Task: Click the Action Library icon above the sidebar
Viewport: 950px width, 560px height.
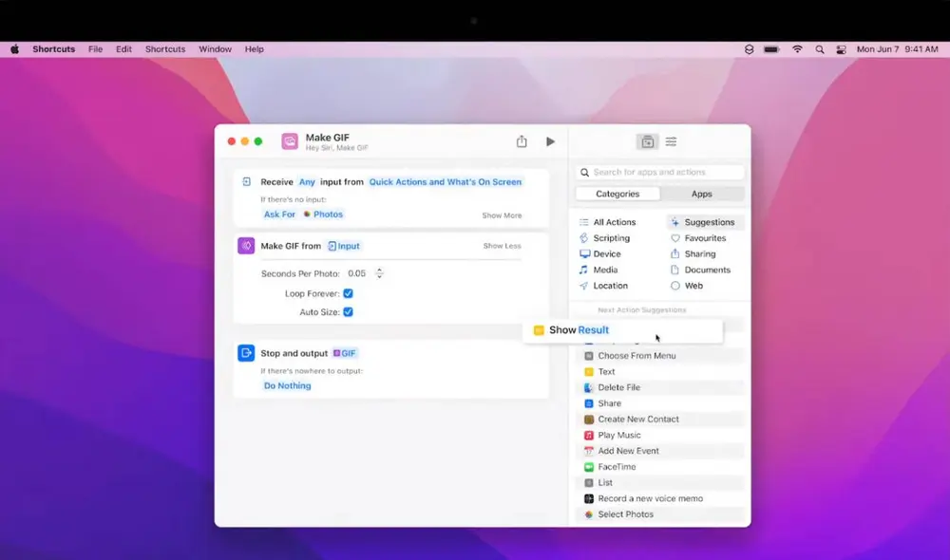Action: click(647, 140)
